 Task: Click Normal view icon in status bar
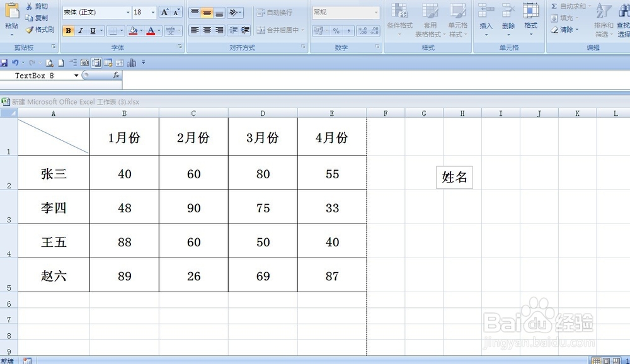[597, 361]
